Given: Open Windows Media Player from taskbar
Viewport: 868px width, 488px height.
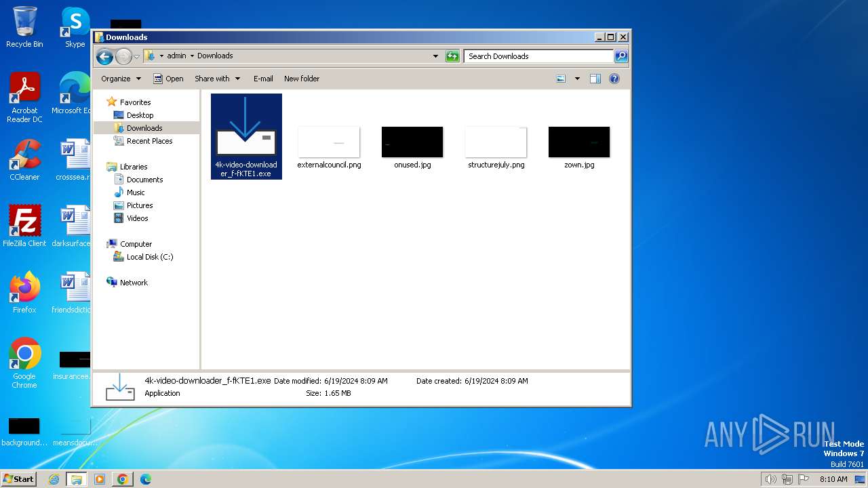Looking at the screenshot, I should 99,479.
